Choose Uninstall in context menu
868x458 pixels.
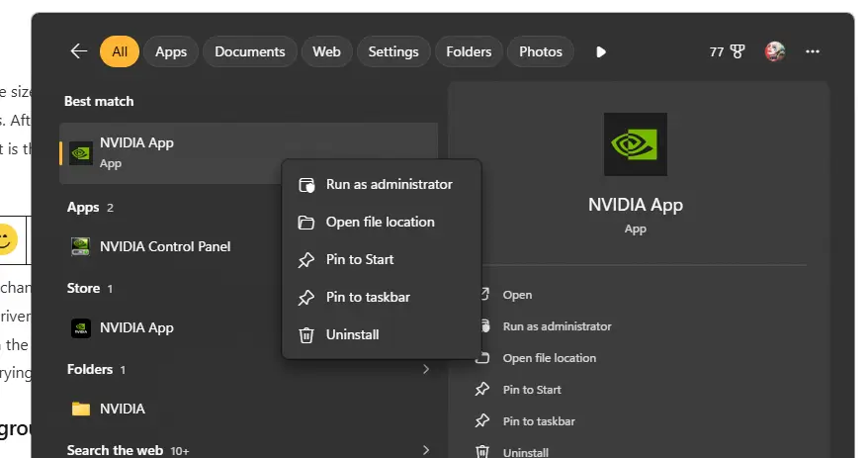382,335
